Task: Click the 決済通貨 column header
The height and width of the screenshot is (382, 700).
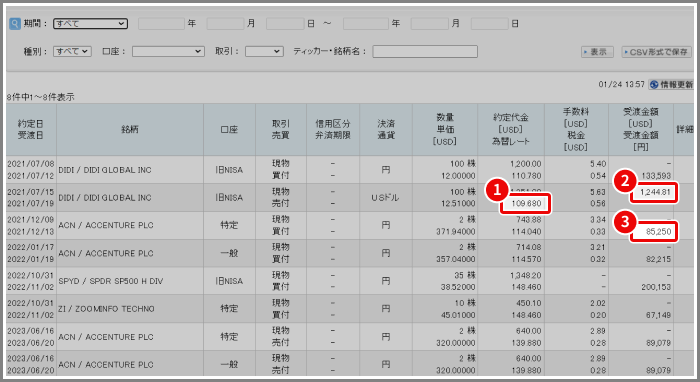Action: pos(386,129)
